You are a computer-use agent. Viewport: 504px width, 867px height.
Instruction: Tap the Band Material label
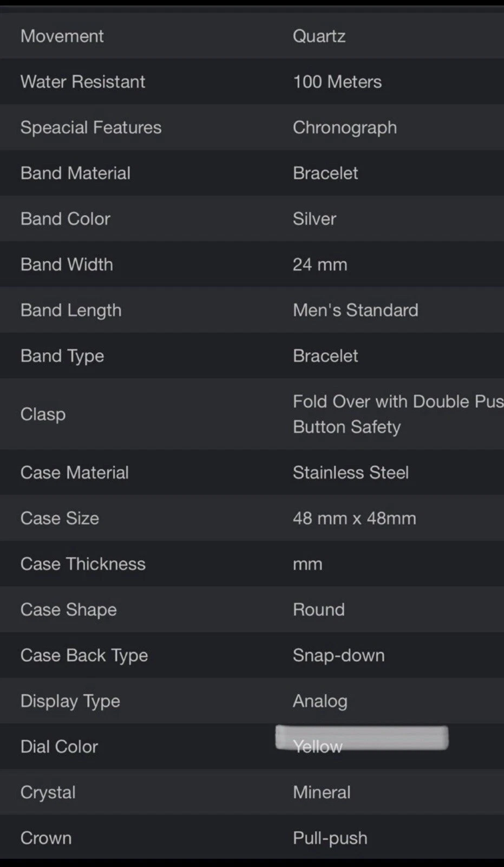click(x=75, y=173)
